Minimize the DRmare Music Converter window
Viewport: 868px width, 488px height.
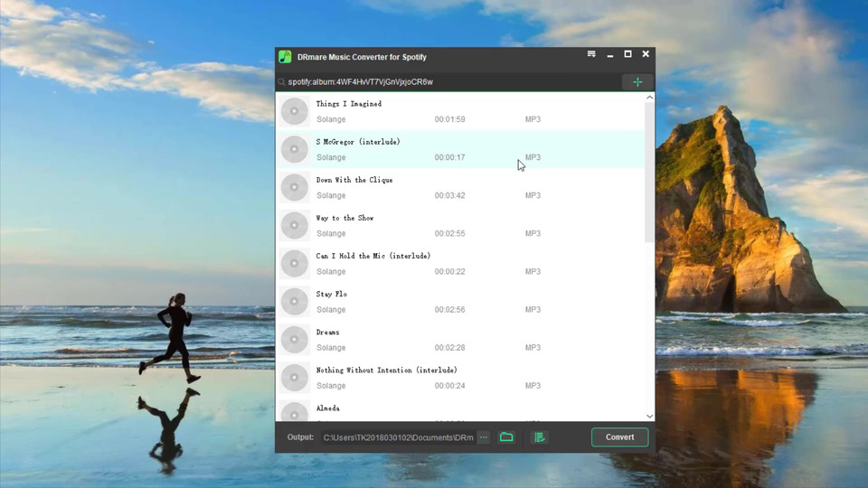(610, 55)
